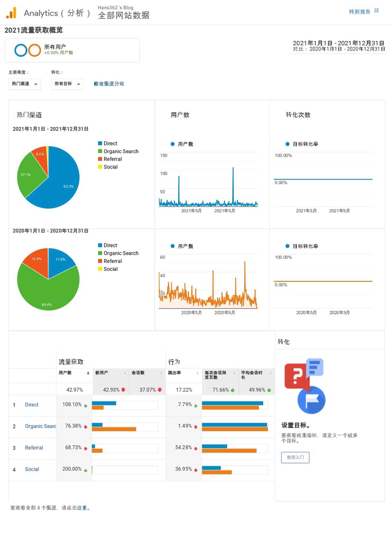This screenshot has height=555, width=392.
Task: Click the 66.4% slice of 2020 pie
Action: coord(47,295)
